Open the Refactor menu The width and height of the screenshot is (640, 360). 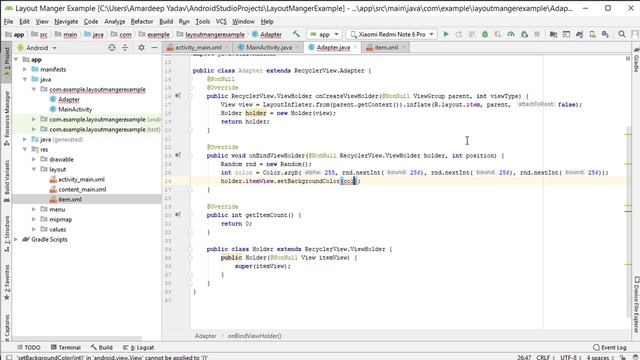coord(142,22)
